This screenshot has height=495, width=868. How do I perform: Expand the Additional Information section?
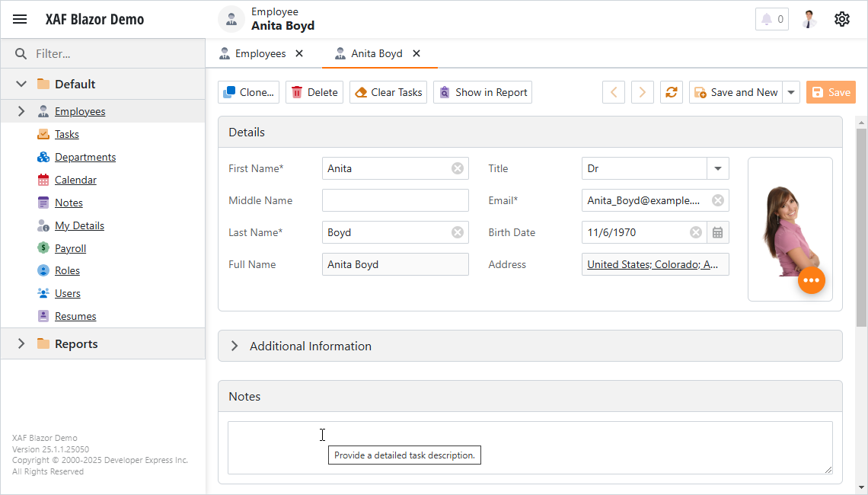[235, 346]
